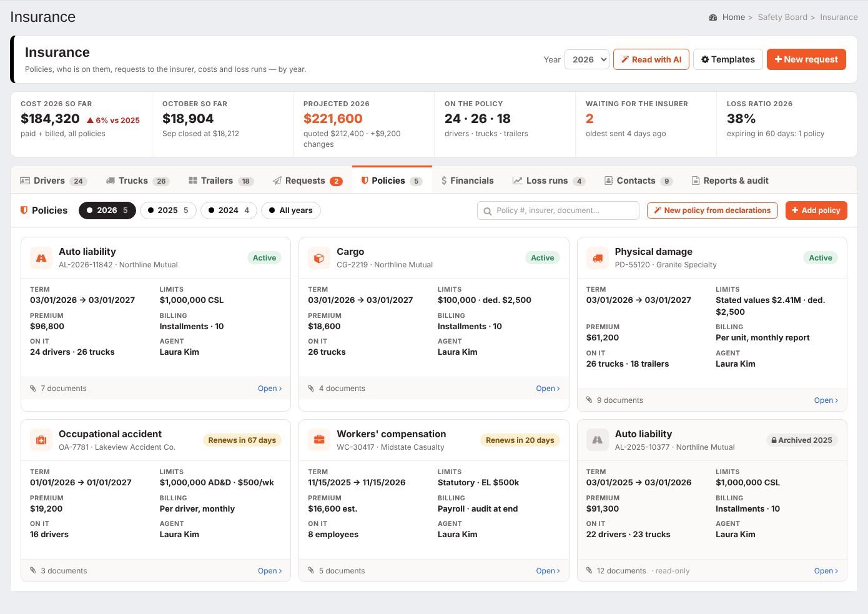Open the Financials tab
Screen dimensions: 868x614
click(x=467, y=181)
